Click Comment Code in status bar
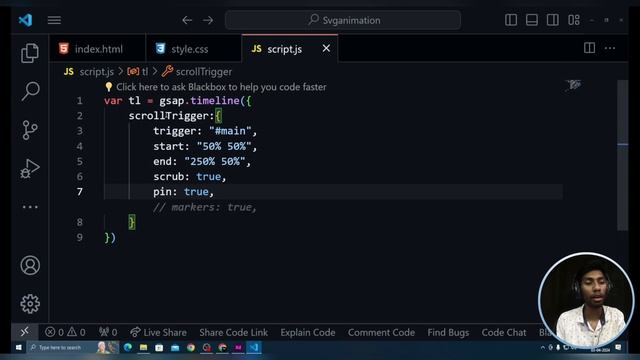The height and width of the screenshot is (360, 640). [x=381, y=332]
